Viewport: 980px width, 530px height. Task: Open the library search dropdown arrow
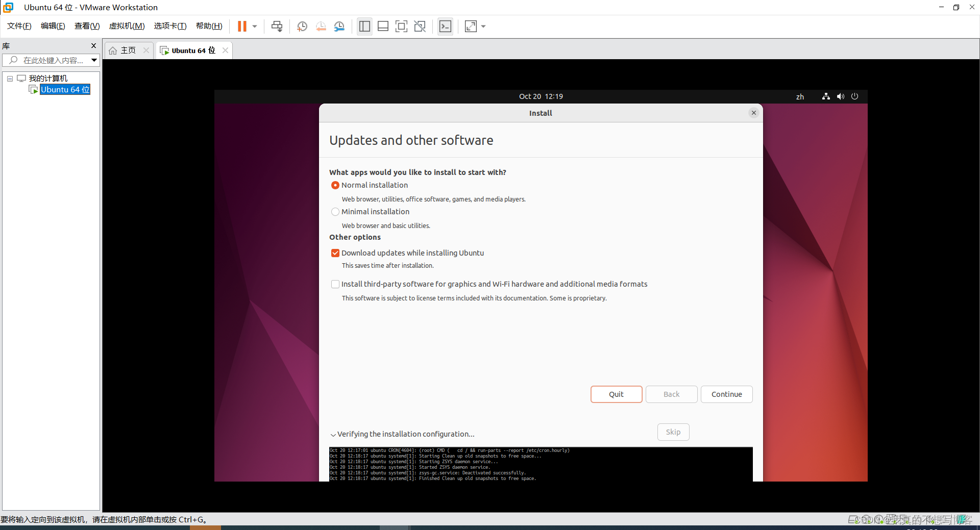coord(94,60)
